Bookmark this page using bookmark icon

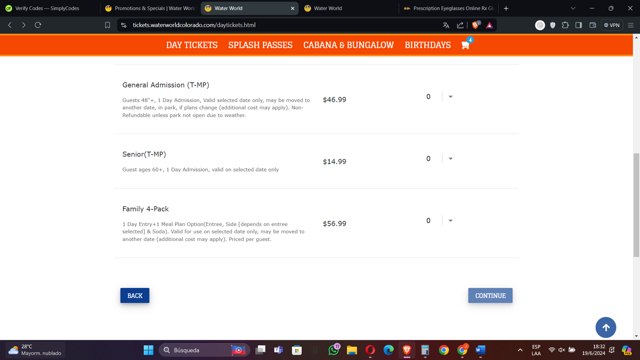[x=107, y=25]
